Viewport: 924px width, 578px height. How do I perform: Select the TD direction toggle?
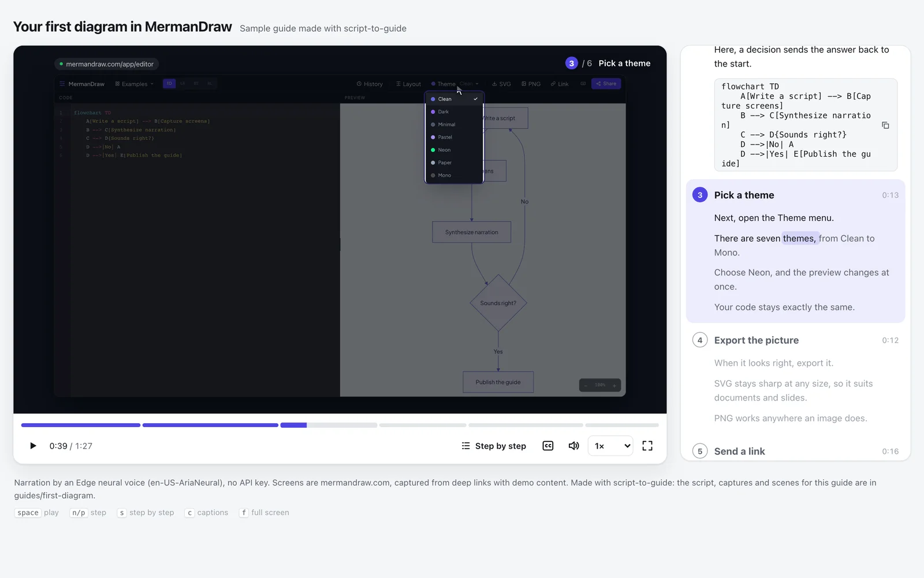click(x=169, y=84)
